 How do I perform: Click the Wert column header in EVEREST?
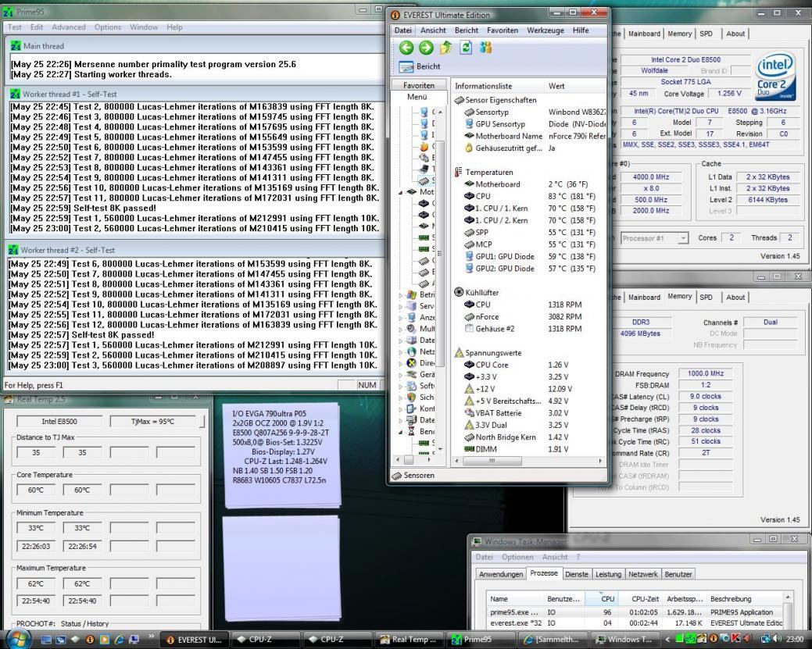click(x=575, y=86)
